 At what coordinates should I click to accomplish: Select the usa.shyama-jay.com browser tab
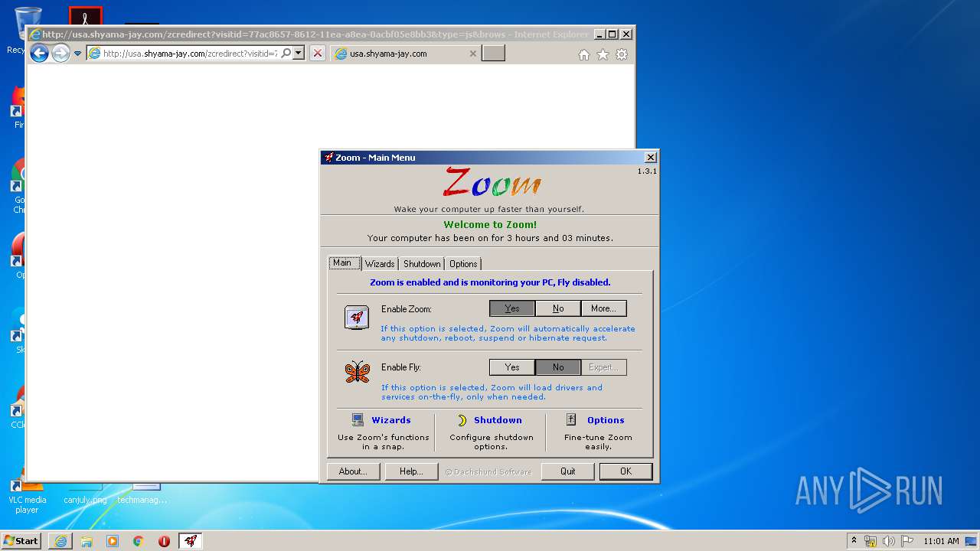(406, 54)
